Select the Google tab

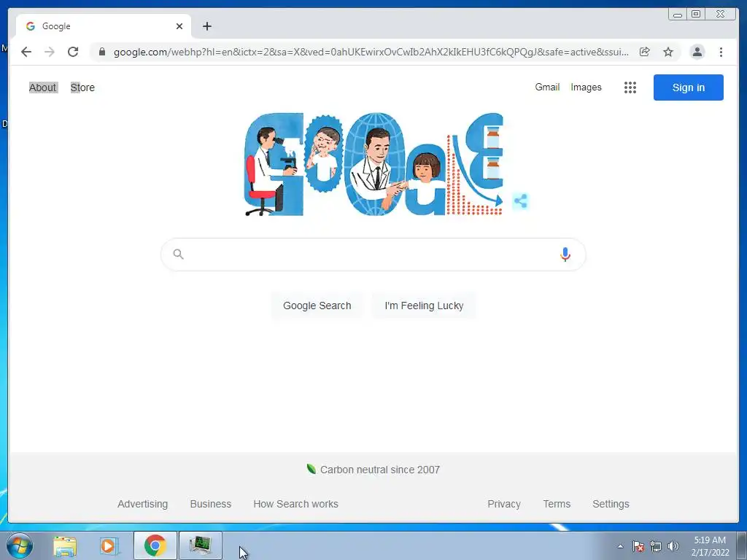(104, 26)
